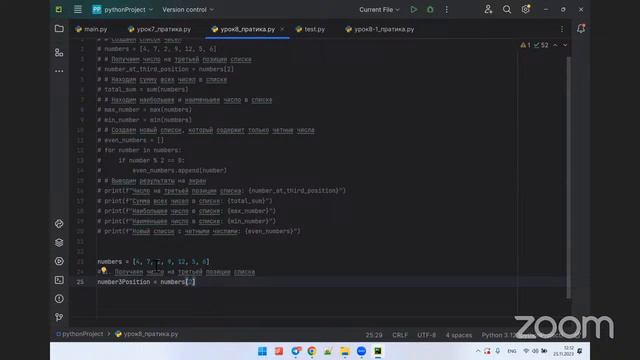Change the CRLF line separator setting

pos(400,335)
